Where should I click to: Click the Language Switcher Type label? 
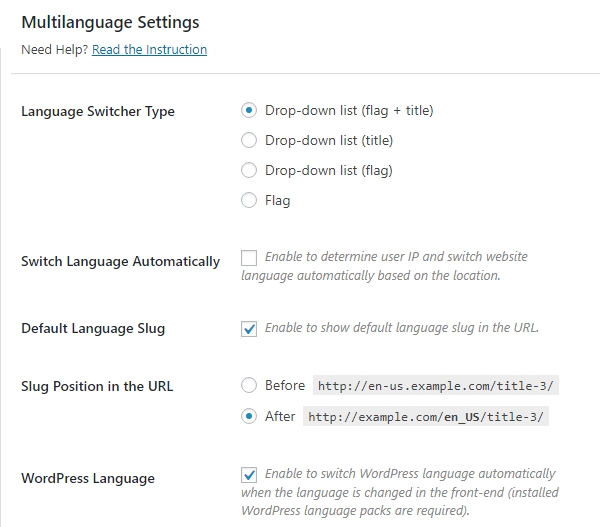pyautogui.click(x=98, y=111)
